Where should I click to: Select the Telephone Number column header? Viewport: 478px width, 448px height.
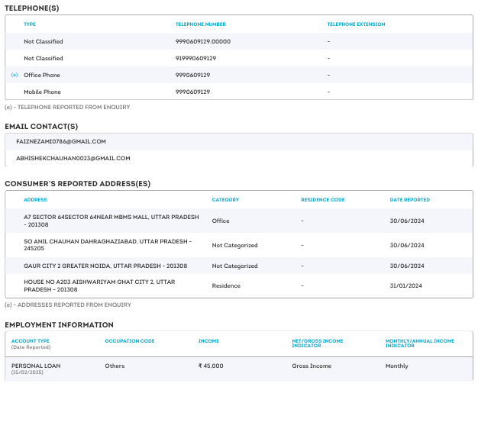201,24
